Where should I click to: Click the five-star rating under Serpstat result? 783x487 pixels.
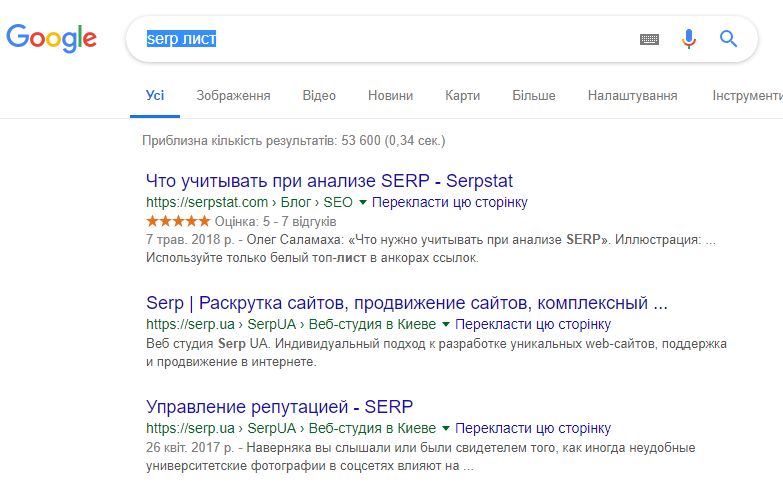[178, 221]
